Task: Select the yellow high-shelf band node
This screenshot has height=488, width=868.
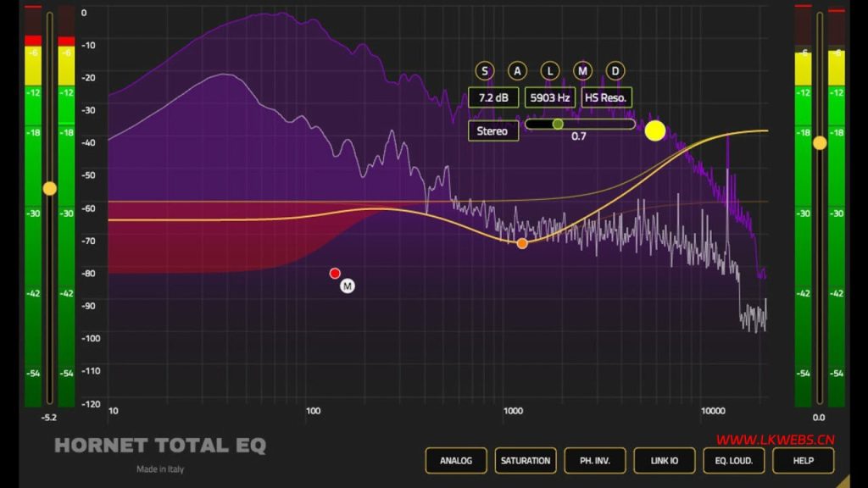Action: [x=654, y=132]
